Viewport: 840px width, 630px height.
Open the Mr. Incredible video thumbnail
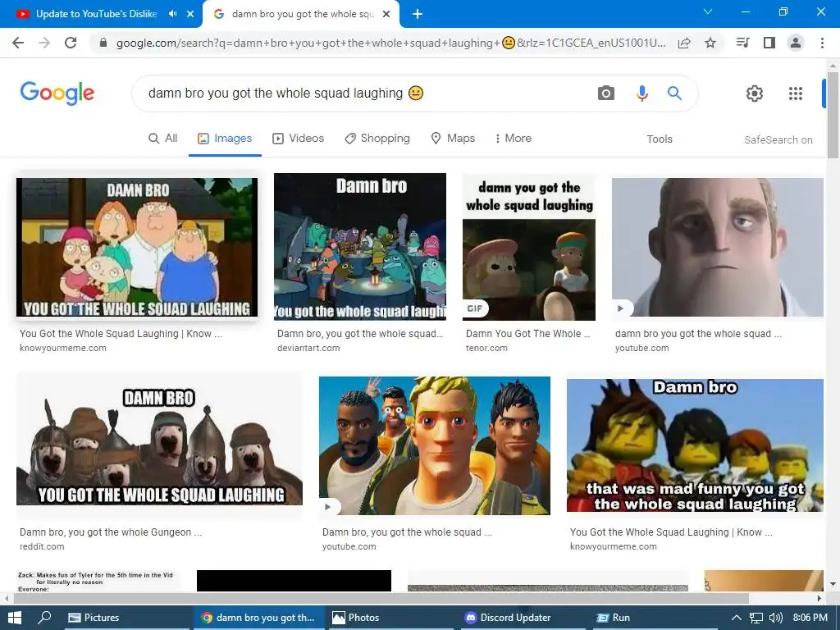click(717, 247)
